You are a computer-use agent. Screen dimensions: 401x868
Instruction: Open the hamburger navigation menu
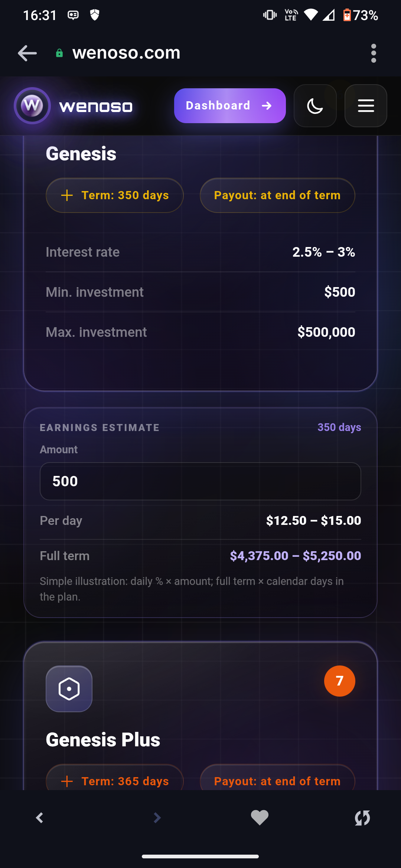pos(366,106)
